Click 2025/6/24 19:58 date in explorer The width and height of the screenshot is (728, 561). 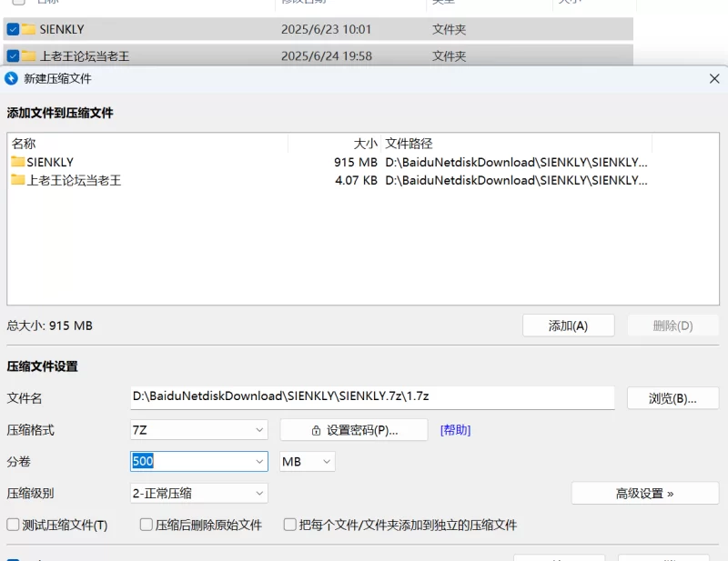(x=327, y=55)
